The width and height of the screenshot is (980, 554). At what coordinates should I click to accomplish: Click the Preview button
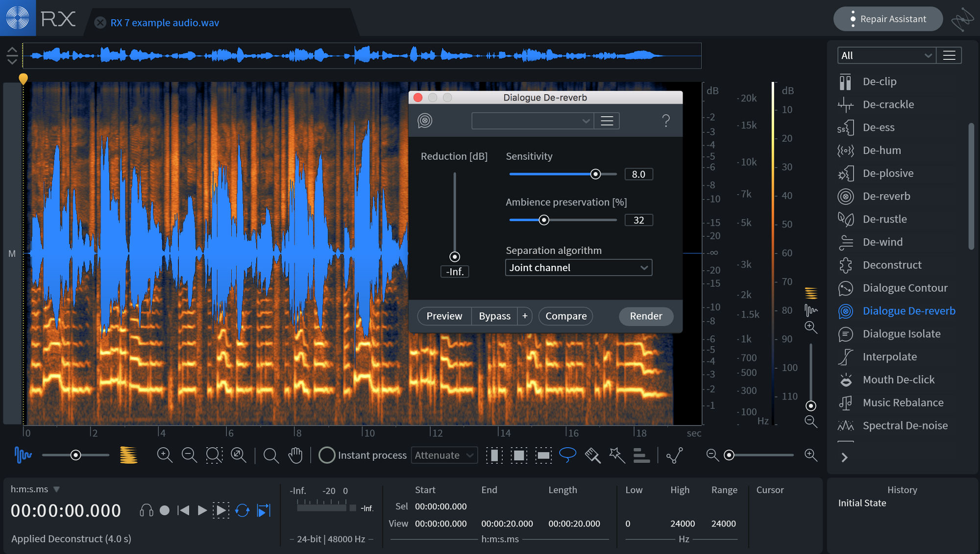pos(443,316)
